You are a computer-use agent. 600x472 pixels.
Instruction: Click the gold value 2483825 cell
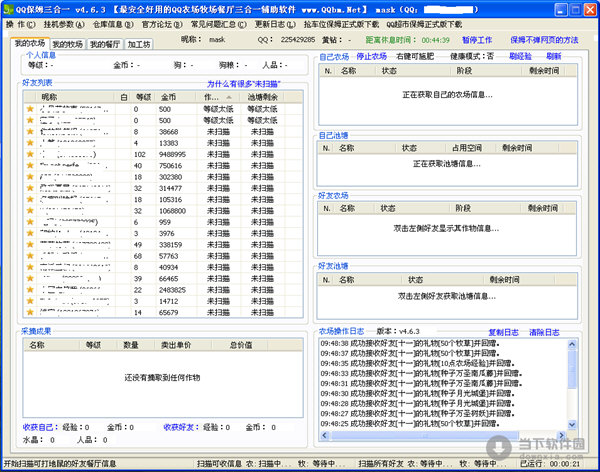pyautogui.click(x=172, y=290)
